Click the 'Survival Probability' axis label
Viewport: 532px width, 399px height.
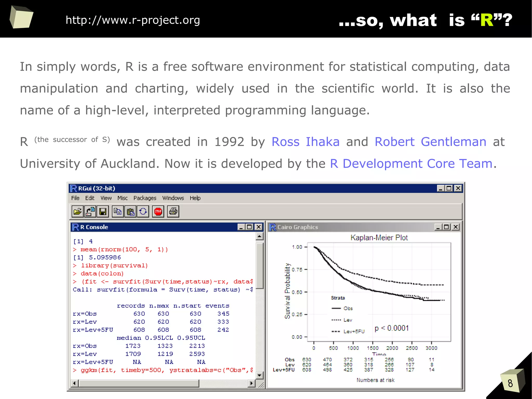[287, 291]
